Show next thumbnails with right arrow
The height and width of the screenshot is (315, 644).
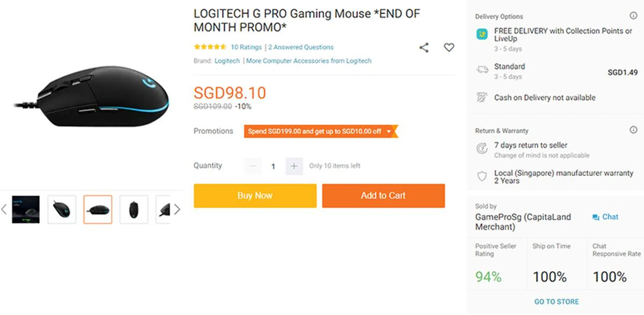[x=177, y=210]
